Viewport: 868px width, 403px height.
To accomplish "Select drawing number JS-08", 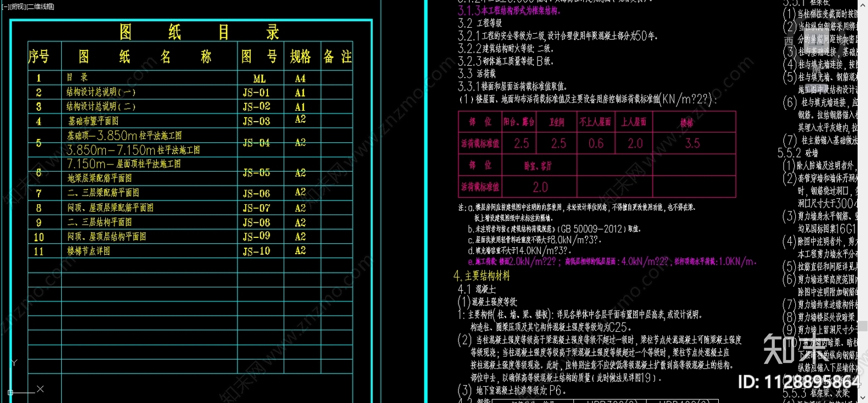I will (x=256, y=222).
